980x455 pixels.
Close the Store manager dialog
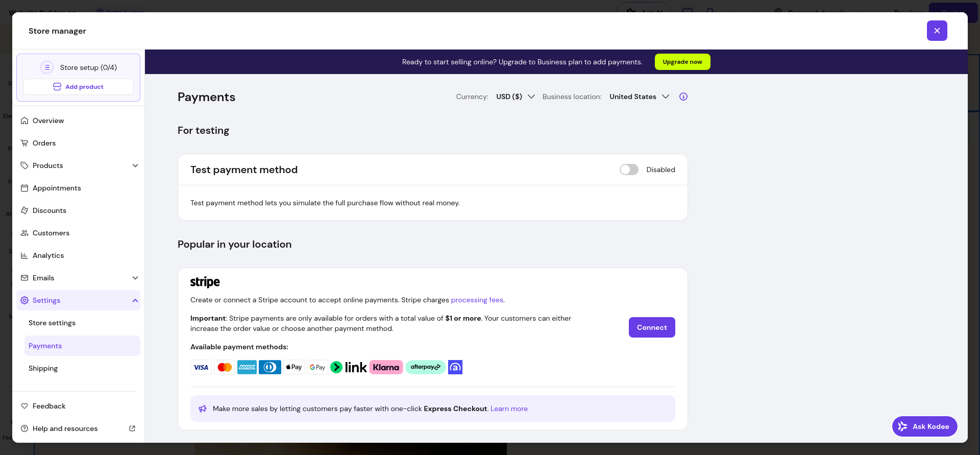coord(937,31)
